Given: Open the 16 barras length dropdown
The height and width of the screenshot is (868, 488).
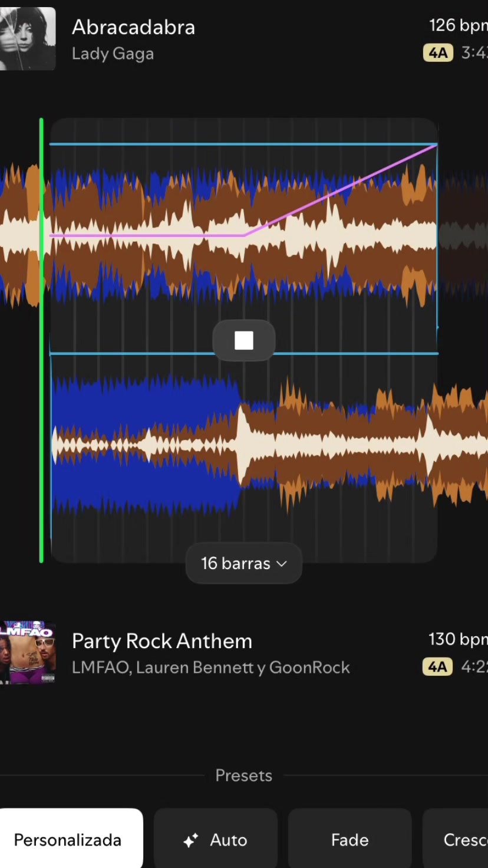Looking at the screenshot, I should coord(244,563).
